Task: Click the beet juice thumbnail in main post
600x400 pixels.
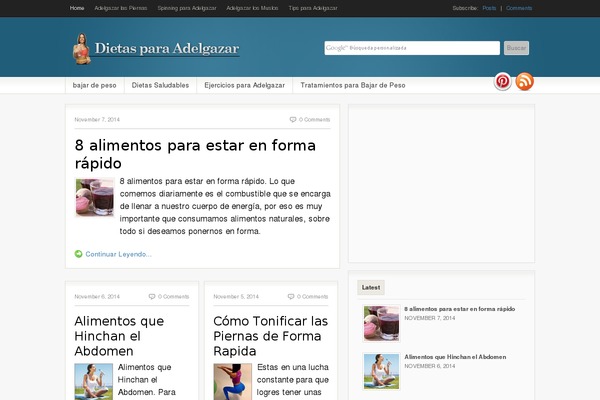Action: click(x=95, y=198)
